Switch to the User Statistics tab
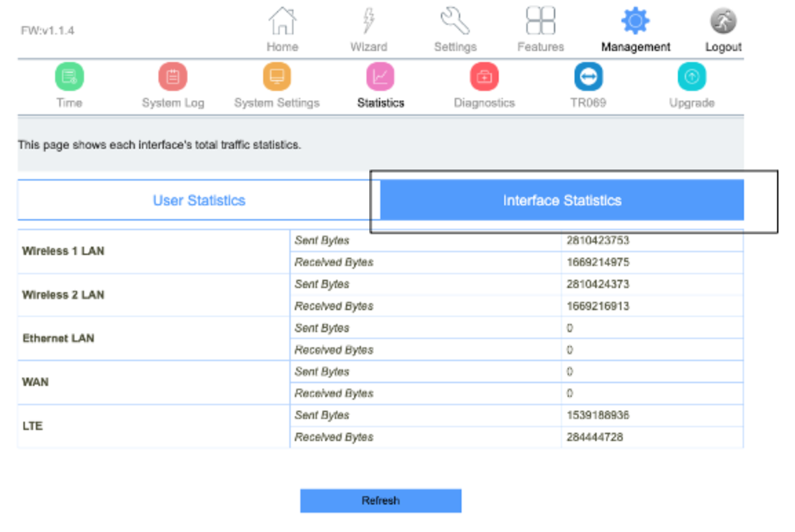The image size is (795, 532). (199, 201)
